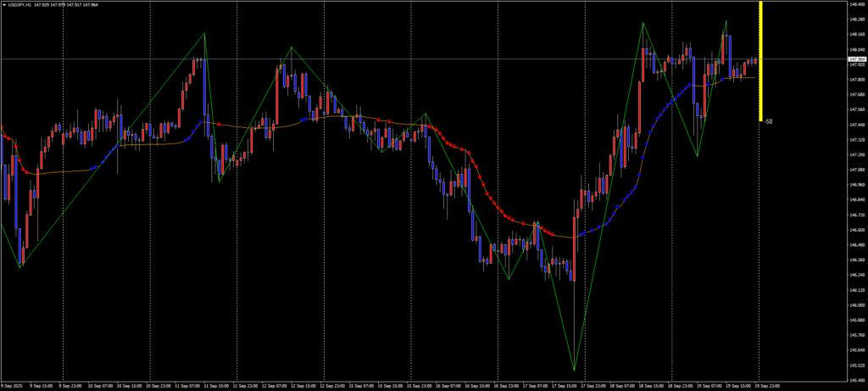Viewport: 868px width, 391px height.
Task: Click the triangle arrow beside USDJPY,H1 title
Action: [x=4, y=4]
